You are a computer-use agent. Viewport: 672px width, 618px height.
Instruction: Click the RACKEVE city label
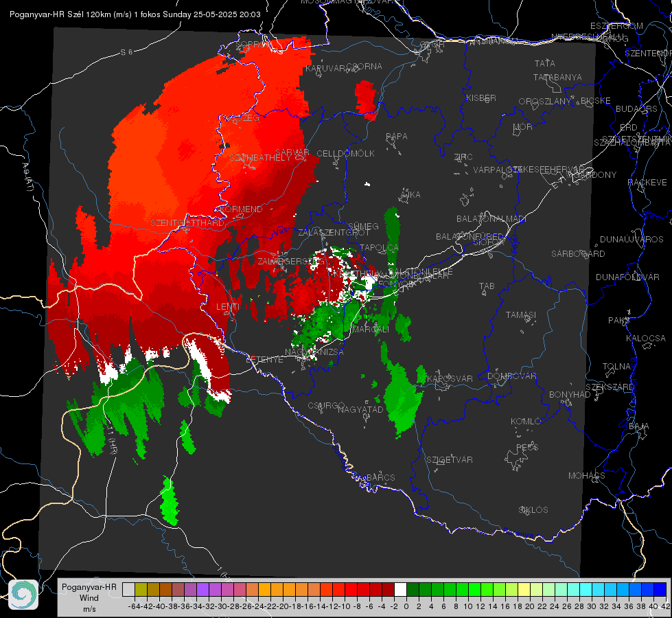pyautogui.click(x=647, y=183)
